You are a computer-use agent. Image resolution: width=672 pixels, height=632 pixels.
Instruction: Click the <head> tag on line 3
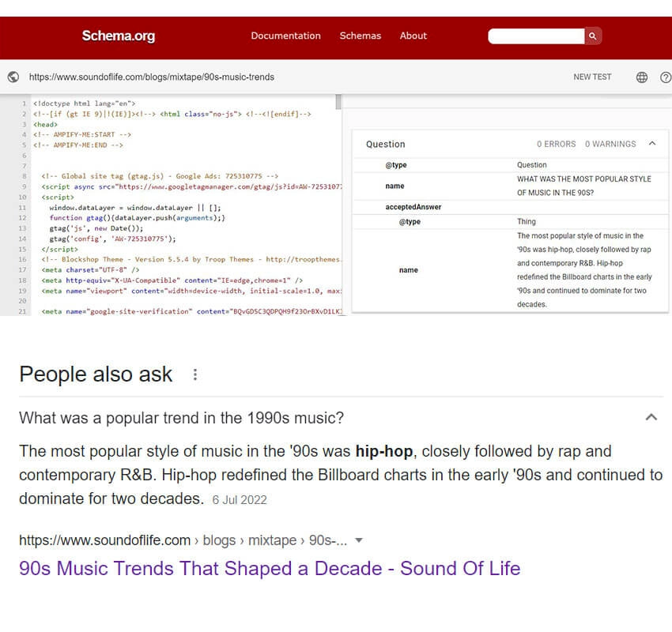[45, 125]
